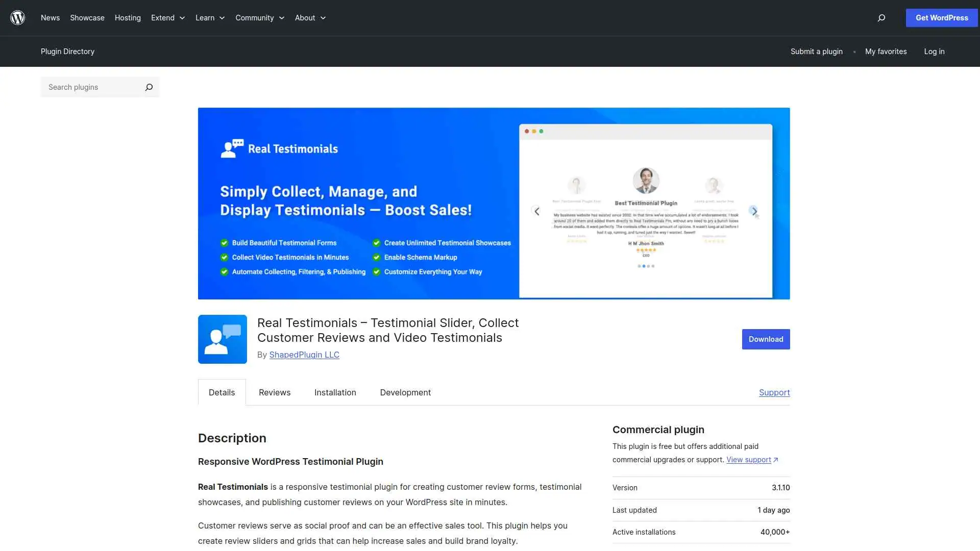Open the Learn menu chevron
The height and width of the screenshot is (551, 980).
click(x=222, y=18)
